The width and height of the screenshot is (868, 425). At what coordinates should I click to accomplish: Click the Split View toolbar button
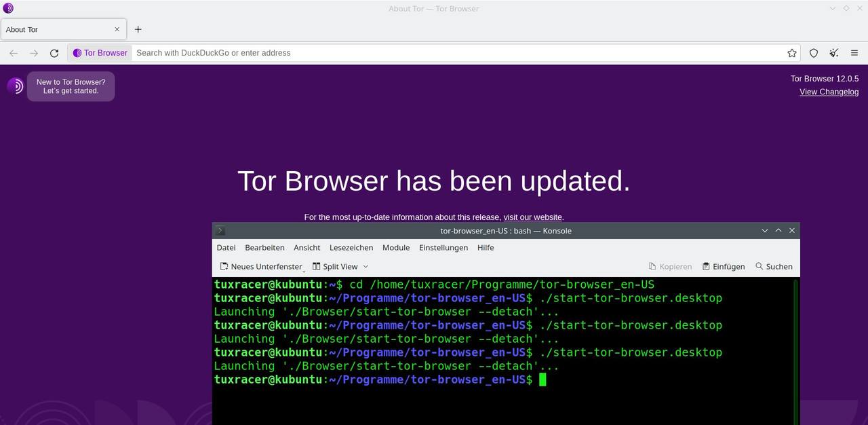(x=335, y=267)
